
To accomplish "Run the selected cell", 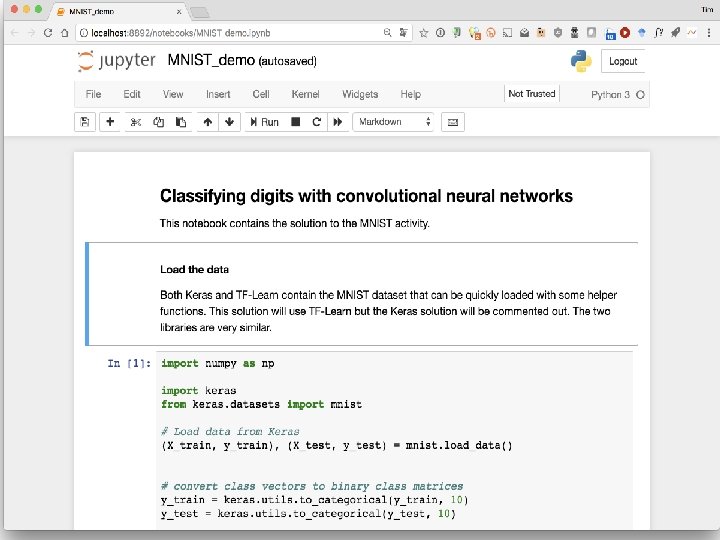I will click(264, 122).
